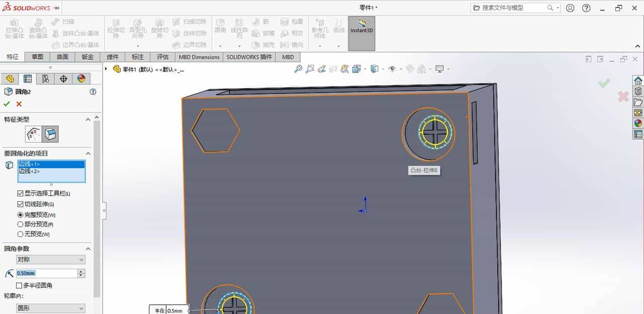Increase the 0.50mm radius using the spinner

[80, 271]
